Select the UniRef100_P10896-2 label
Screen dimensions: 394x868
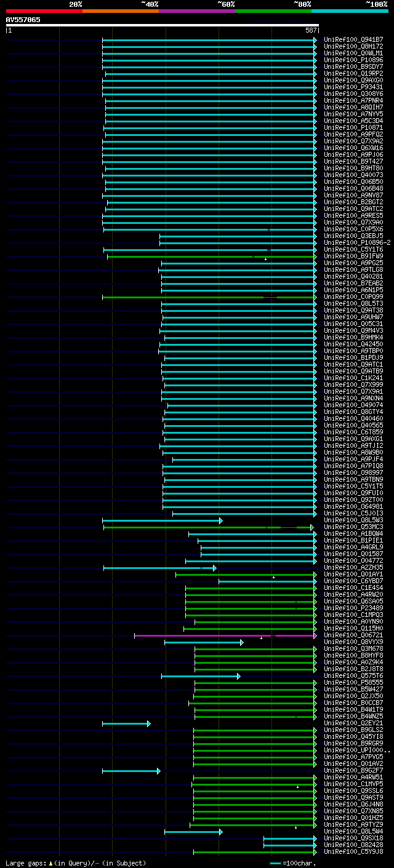coord(357,242)
